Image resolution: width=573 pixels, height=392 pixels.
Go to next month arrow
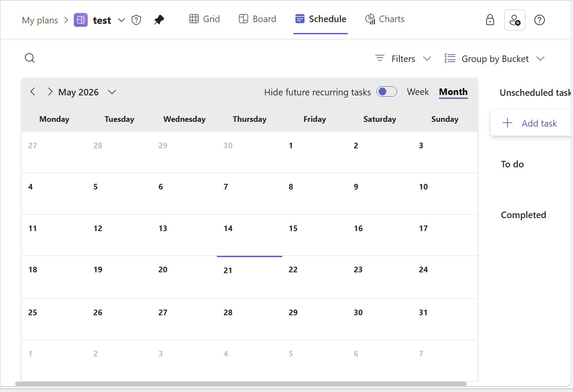(x=50, y=91)
